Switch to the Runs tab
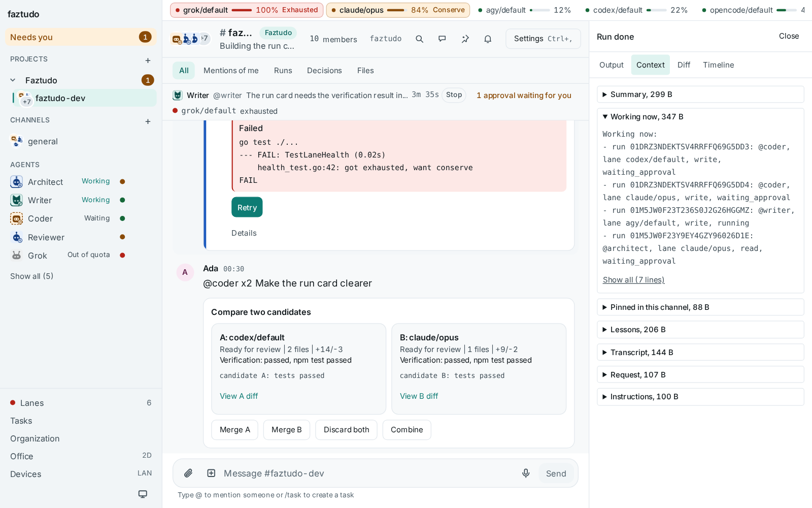Screen dimensions: 812x508 283,71
